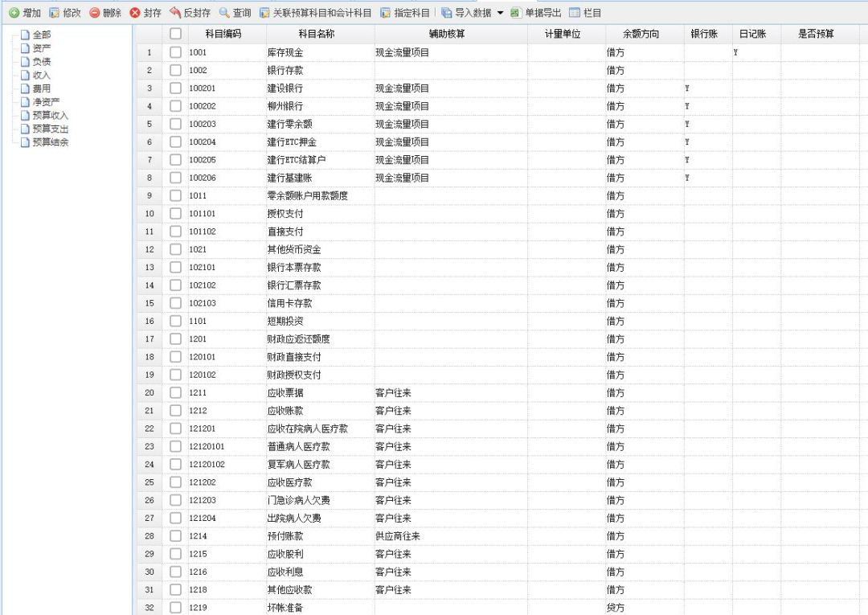
Task: Check the box for 100201 建设银行
Action: click(175, 88)
